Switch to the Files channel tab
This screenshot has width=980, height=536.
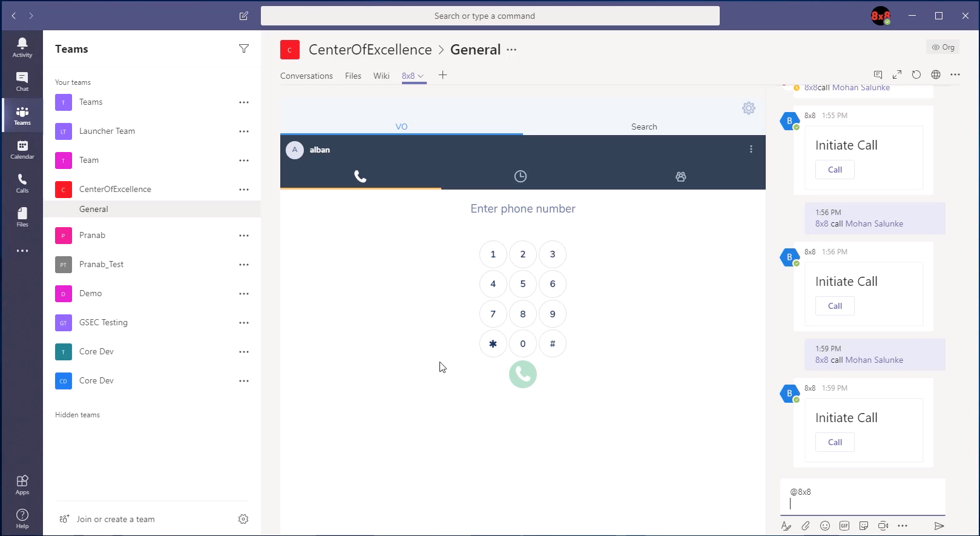pos(353,76)
